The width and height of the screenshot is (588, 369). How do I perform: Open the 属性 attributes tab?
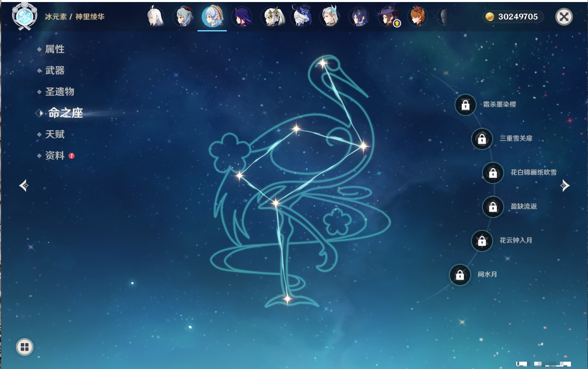point(55,49)
